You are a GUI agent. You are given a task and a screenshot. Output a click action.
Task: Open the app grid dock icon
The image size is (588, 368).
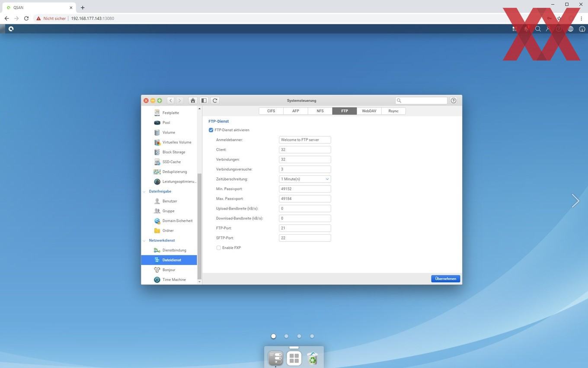click(294, 358)
